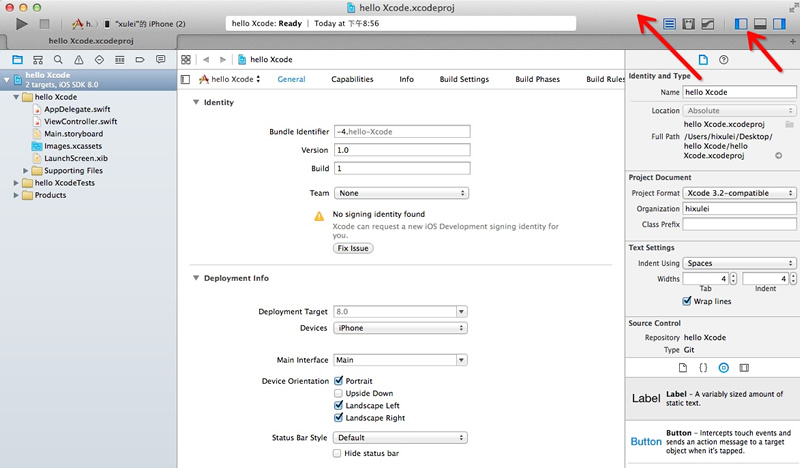Collapse the Identity section
The width and height of the screenshot is (800, 468).
coord(196,102)
